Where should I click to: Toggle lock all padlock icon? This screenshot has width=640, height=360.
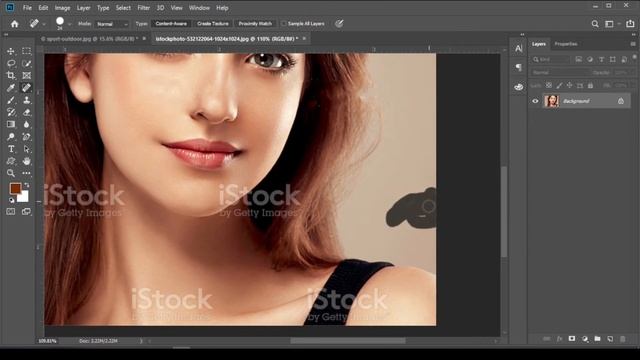pyautogui.click(x=590, y=85)
